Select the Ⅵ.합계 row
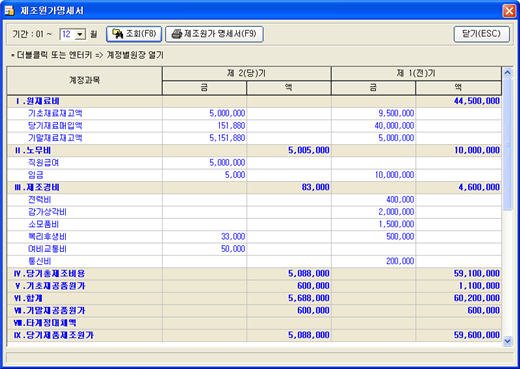Viewport: 520px width, 369px height. coord(254,298)
